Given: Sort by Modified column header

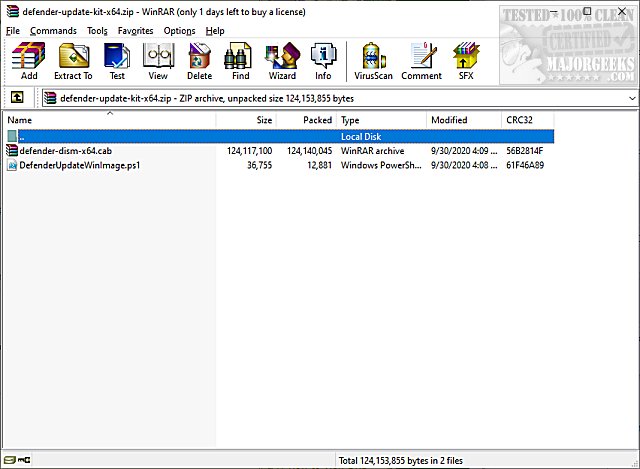Looking at the screenshot, I should tap(464, 120).
